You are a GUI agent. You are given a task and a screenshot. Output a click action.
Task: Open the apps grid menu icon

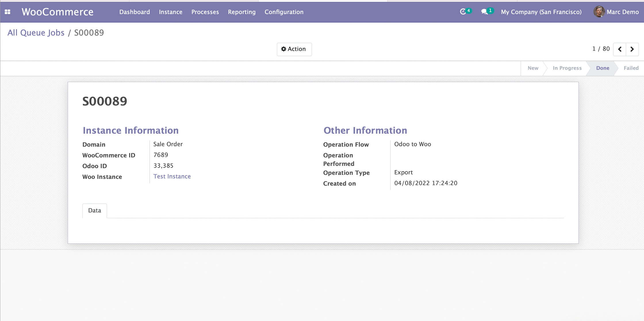7,12
